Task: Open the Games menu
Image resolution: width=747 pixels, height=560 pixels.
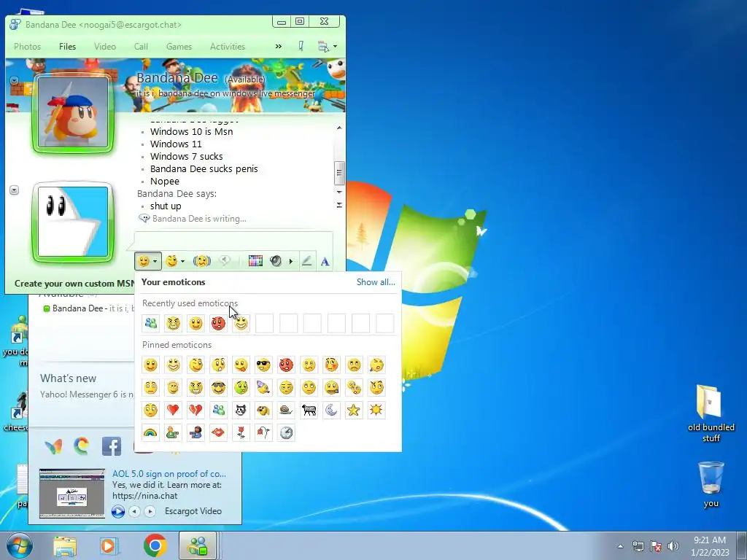Action: click(179, 46)
